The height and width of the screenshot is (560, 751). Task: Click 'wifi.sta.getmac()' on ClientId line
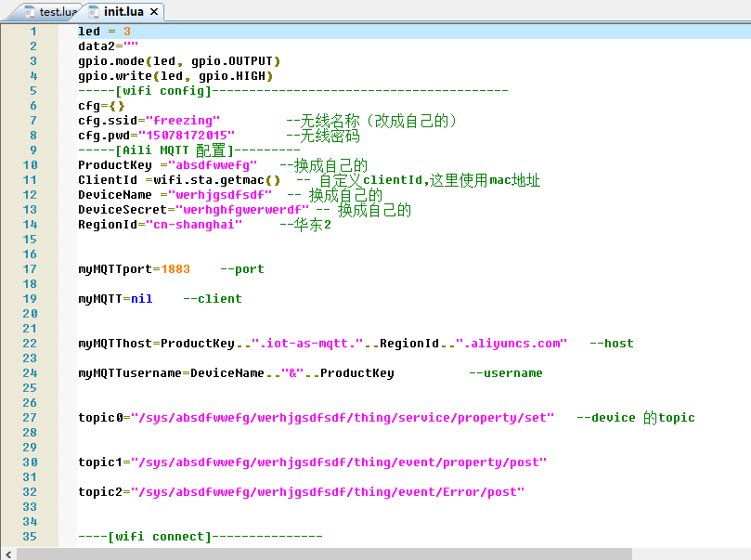pos(216,179)
